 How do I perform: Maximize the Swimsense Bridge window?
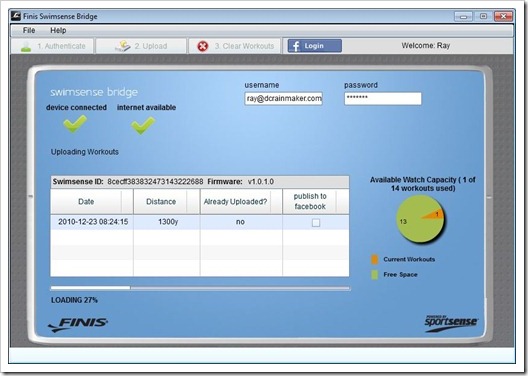point(483,16)
